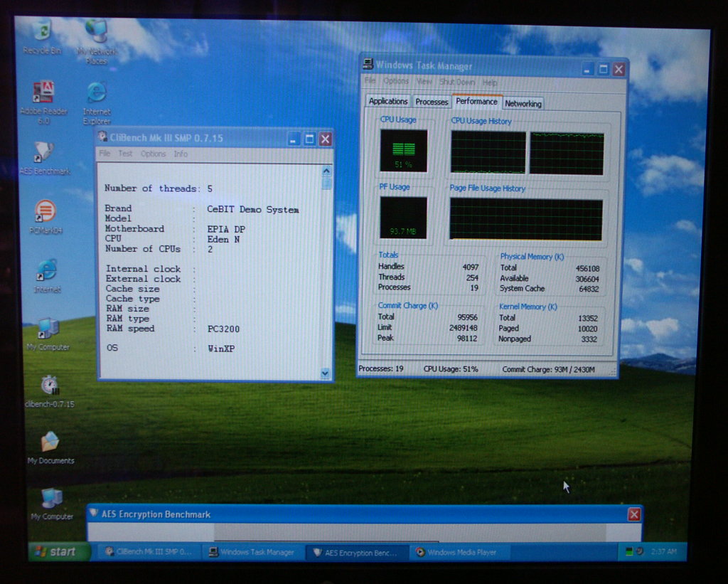This screenshot has width=728, height=584.
Task: Maximize the Windows Task Manager window
Action: pos(603,69)
